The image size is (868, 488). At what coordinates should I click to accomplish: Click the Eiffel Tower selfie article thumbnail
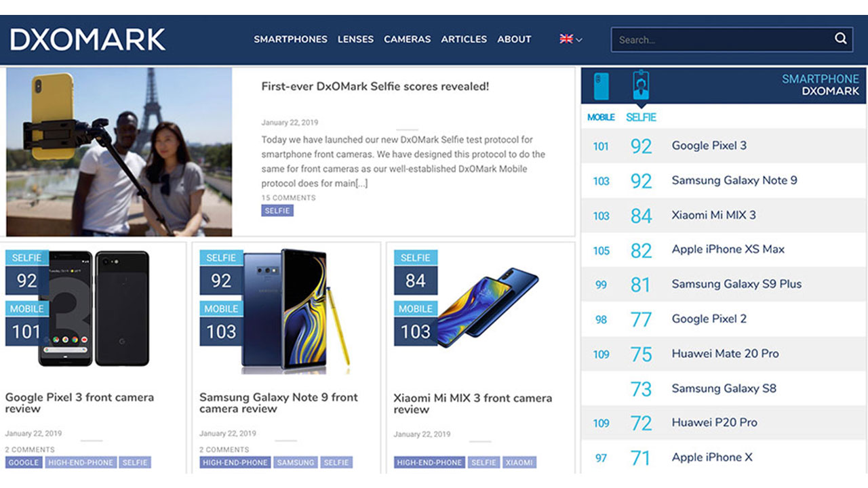click(119, 151)
